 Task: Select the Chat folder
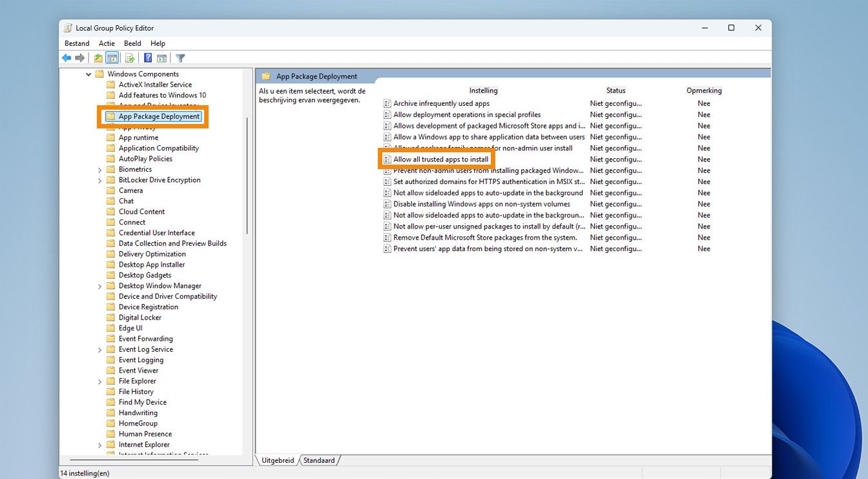126,201
